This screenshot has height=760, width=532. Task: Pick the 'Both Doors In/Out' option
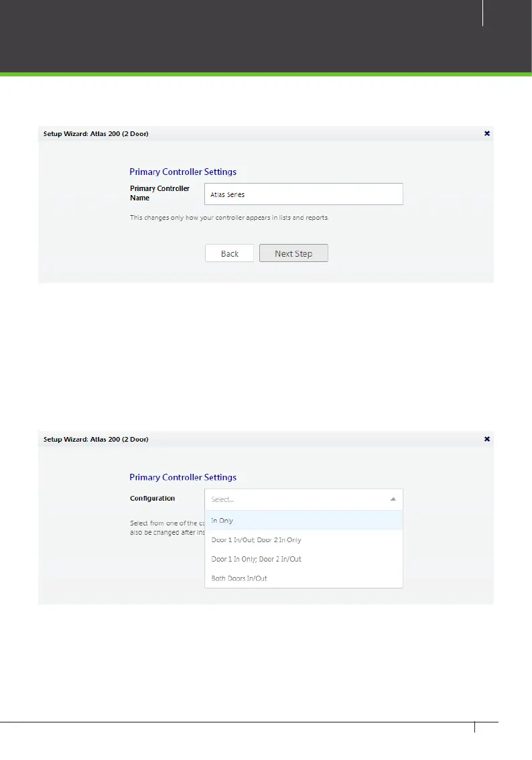click(x=304, y=578)
